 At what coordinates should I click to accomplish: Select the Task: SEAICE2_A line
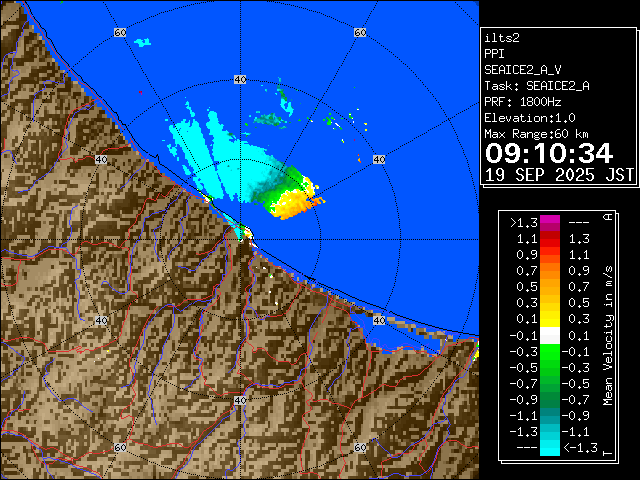537,86
